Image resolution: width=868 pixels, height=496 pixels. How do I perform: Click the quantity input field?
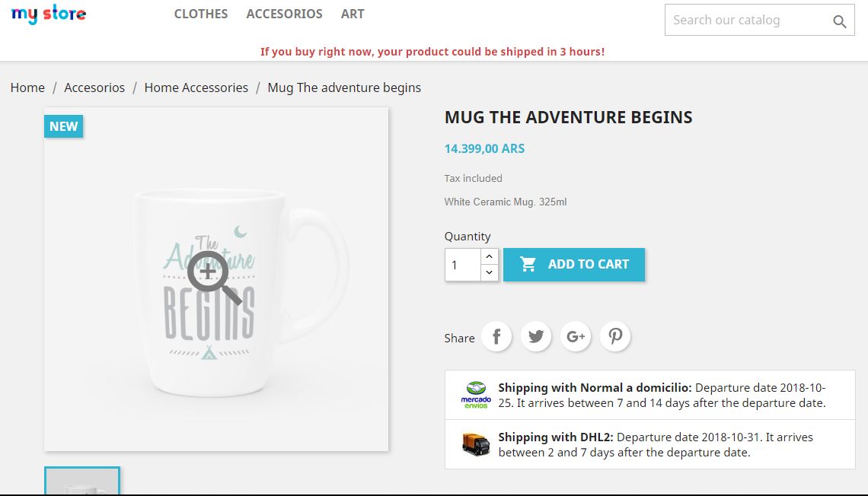click(462, 265)
